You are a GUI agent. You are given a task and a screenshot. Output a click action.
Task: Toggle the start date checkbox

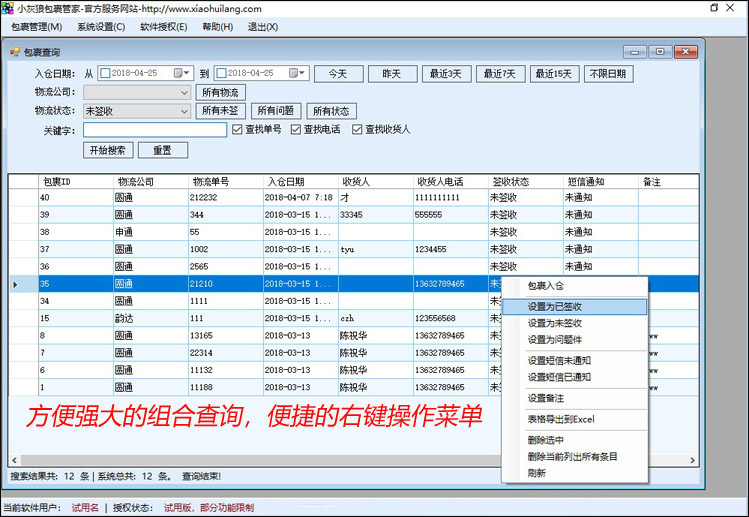105,73
